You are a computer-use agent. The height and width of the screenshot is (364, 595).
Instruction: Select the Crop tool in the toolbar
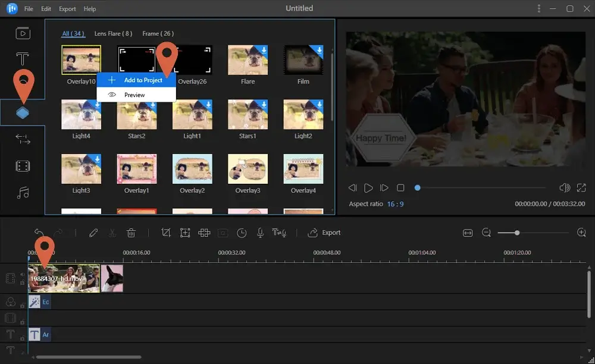click(x=167, y=233)
